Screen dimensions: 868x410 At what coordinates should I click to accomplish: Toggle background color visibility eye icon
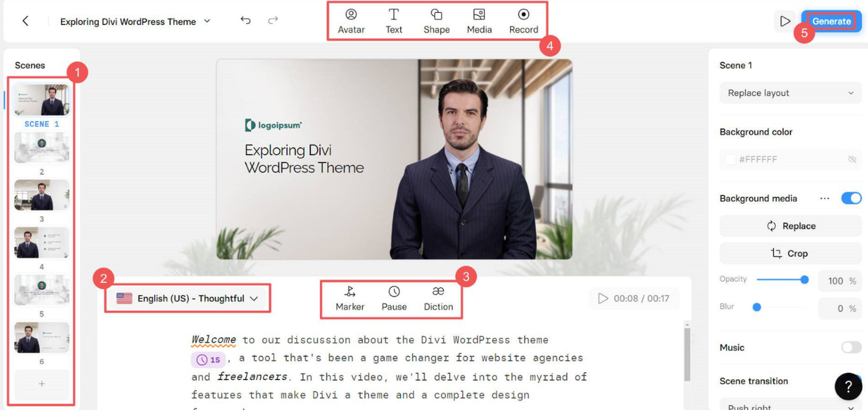point(852,160)
